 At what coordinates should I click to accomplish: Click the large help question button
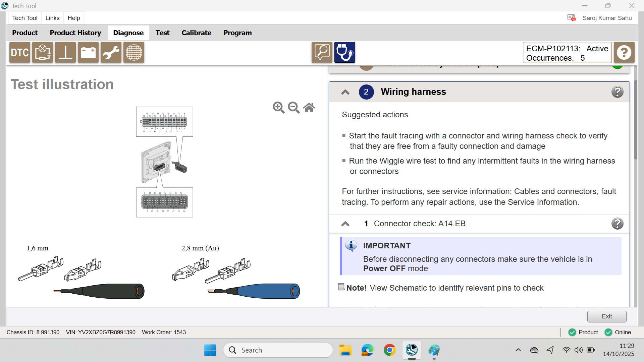pyautogui.click(x=624, y=52)
